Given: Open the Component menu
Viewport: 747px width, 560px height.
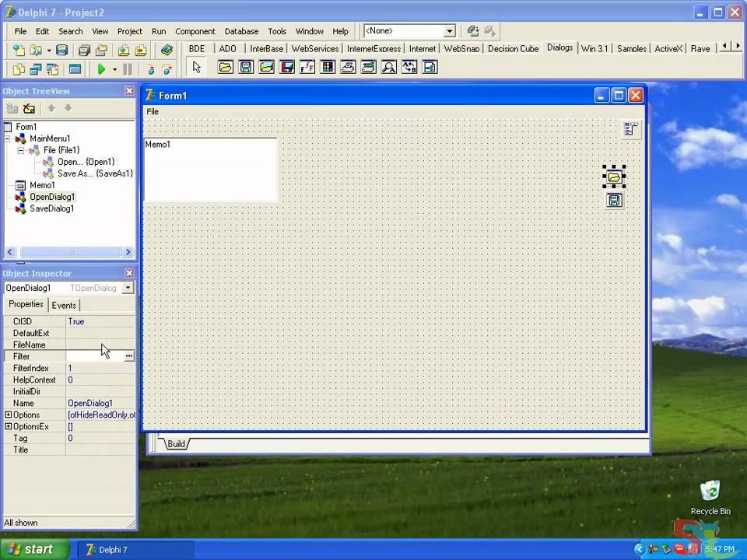Looking at the screenshot, I should [195, 31].
